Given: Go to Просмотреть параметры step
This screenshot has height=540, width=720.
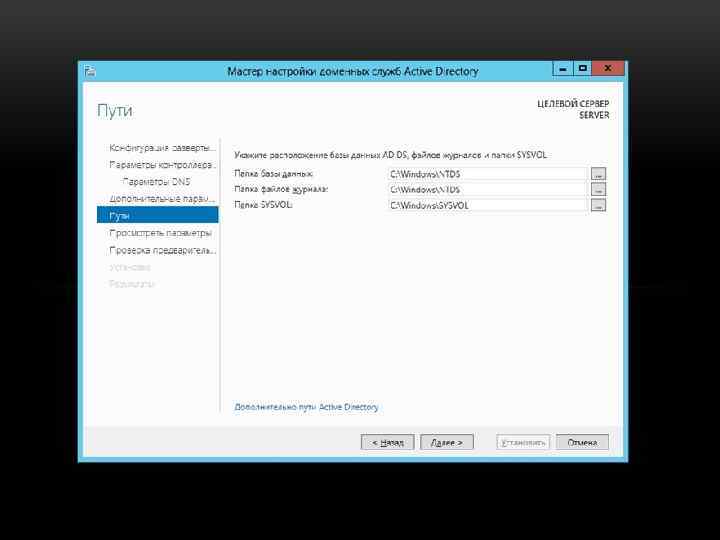Looking at the screenshot, I should 160,233.
